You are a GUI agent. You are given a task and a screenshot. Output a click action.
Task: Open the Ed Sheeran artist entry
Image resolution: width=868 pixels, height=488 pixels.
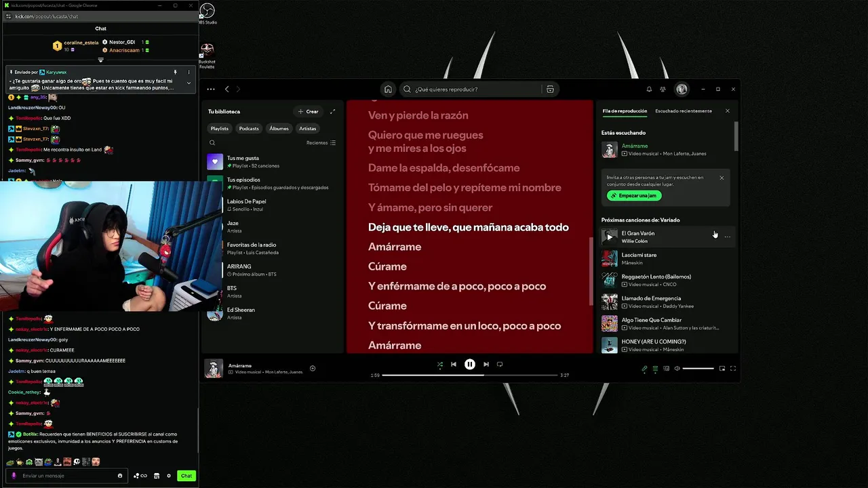pos(273,313)
